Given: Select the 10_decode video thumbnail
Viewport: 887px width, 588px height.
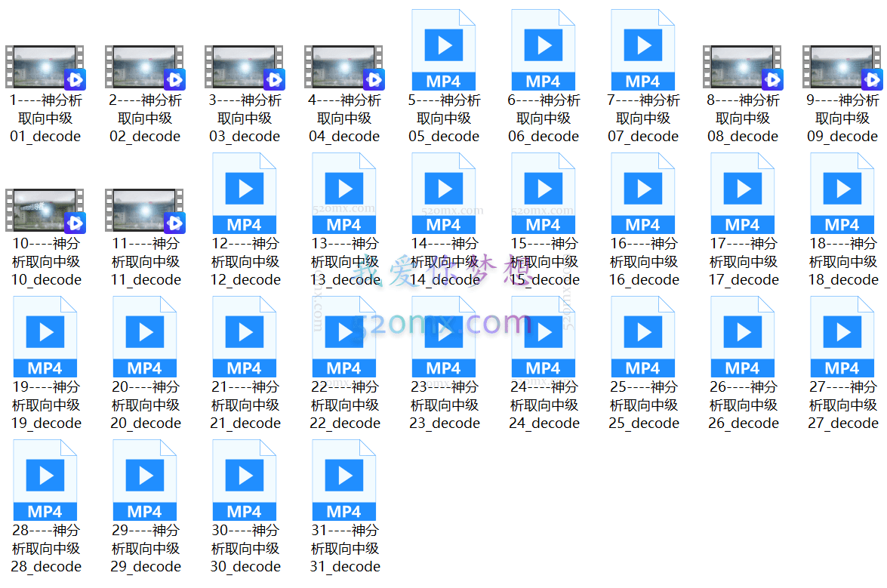Looking at the screenshot, I should tap(45, 210).
